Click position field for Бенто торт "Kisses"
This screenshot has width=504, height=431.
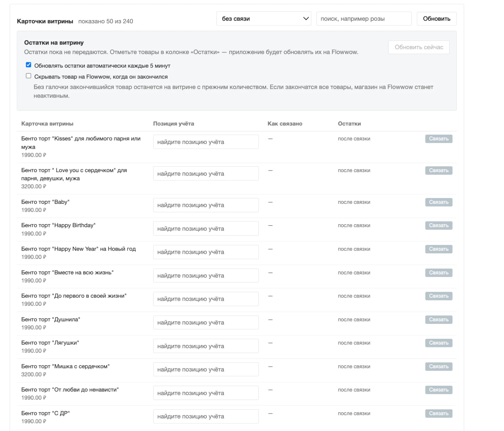point(206,142)
